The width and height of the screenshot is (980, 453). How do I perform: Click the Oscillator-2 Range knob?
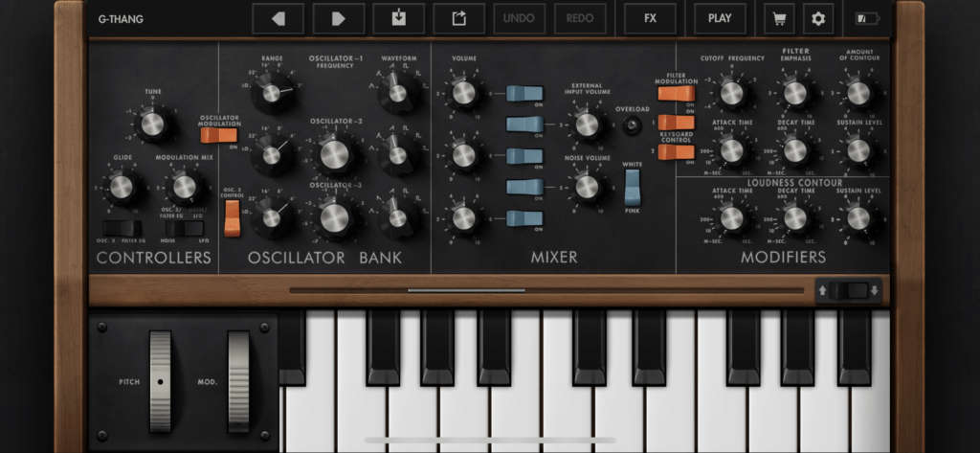point(273,155)
